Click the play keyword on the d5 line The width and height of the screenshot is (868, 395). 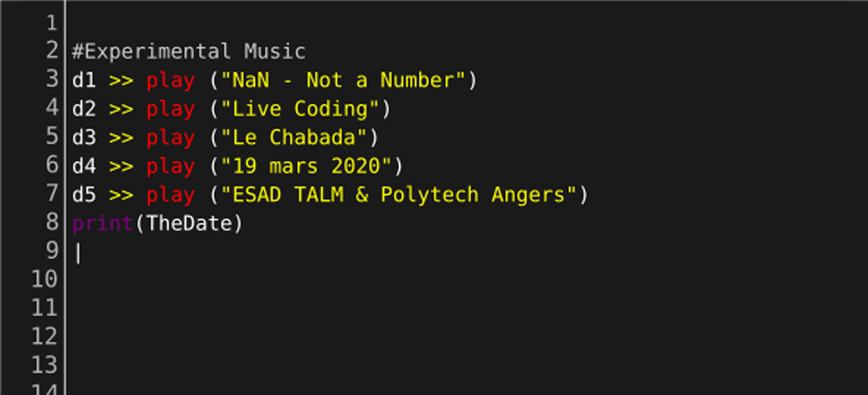(170, 194)
